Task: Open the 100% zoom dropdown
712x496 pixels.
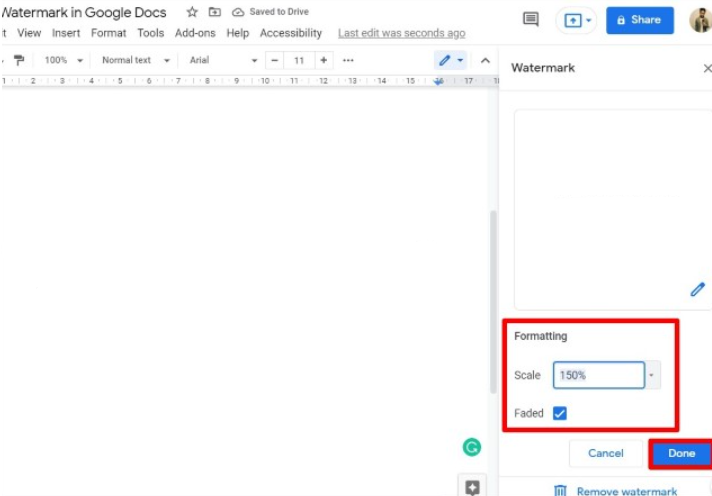Action: pyautogui.click(x=64, y=60)
